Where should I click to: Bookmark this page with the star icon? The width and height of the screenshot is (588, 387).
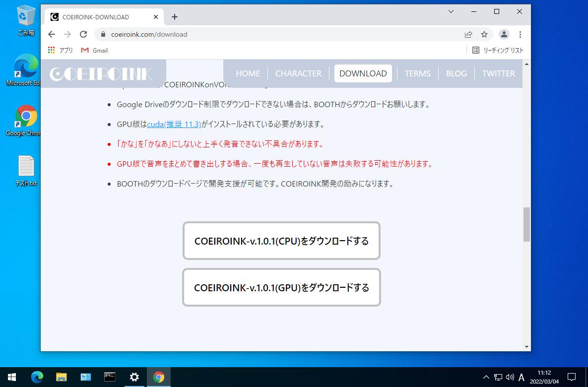click(x=484, y=35)
